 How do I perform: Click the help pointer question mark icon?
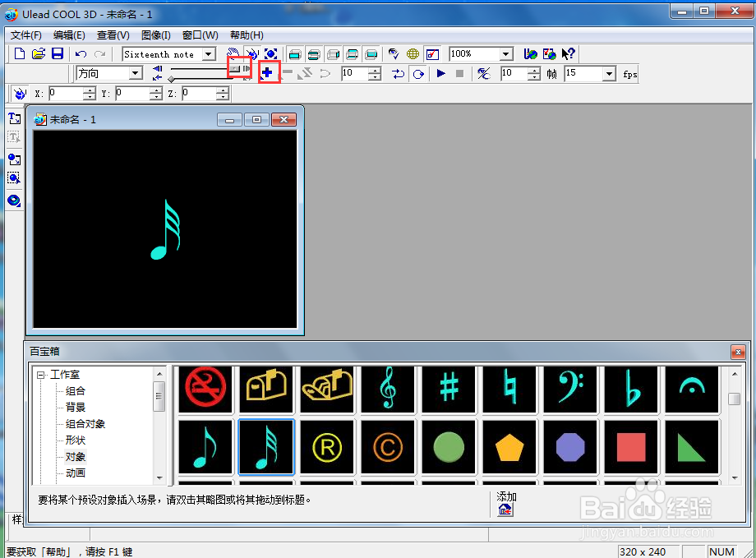click(x=569, y=53)
